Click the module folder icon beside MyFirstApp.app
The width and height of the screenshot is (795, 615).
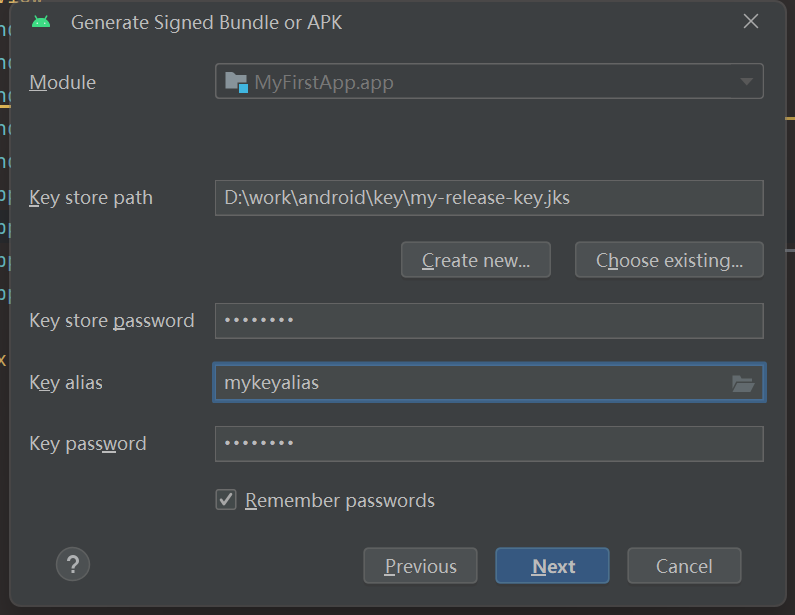236,82
